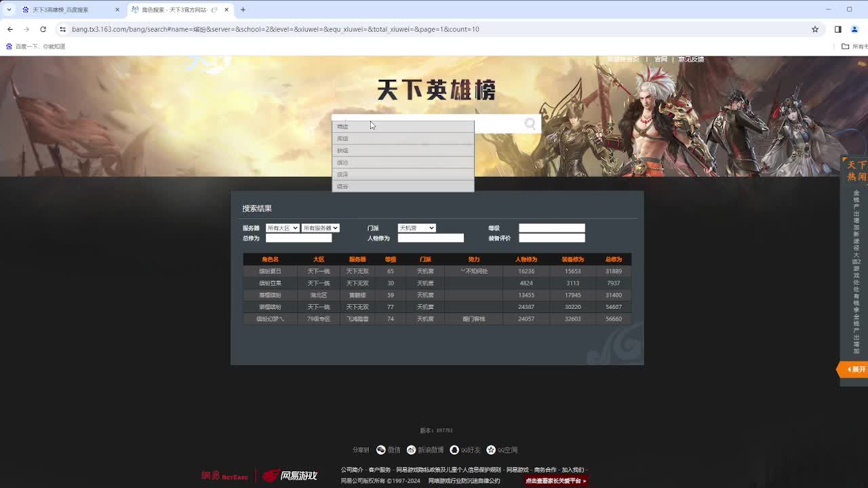
Task: Click the 人物修为 column header
Action: click(526, 260)
